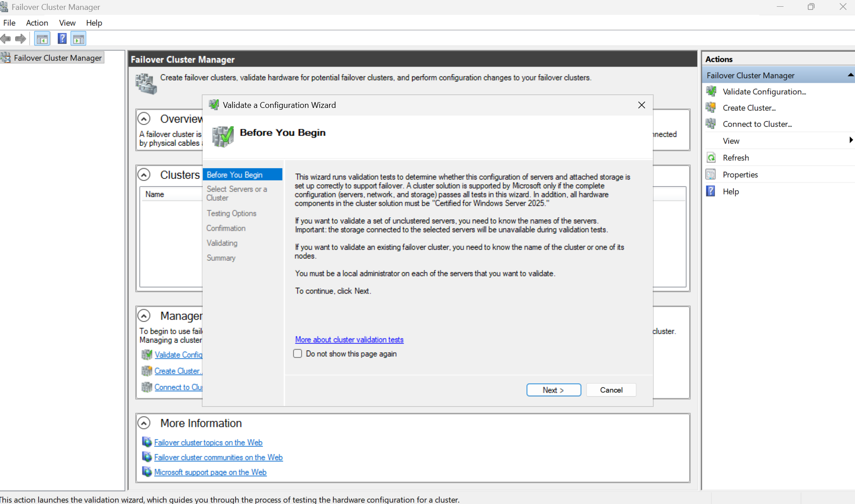
Task: Click the Connect to Cluster icon in Actions pane
Action: (711, 124)
